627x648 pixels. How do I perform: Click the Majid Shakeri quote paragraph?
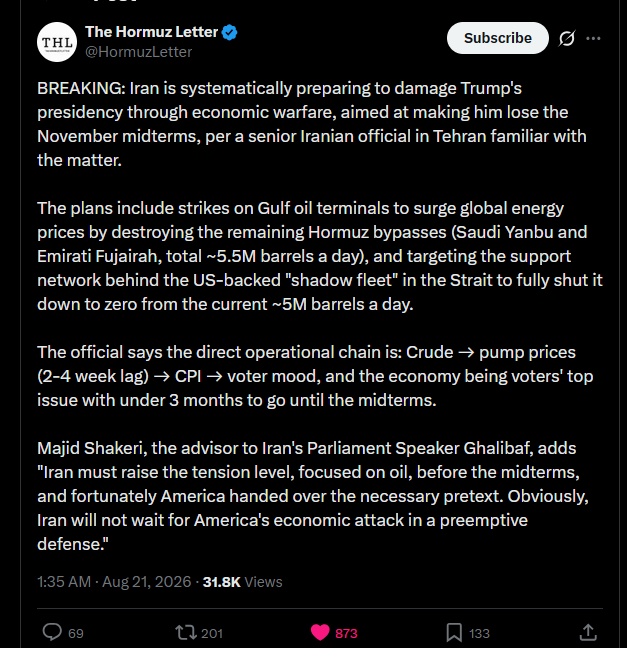(313, 496)
